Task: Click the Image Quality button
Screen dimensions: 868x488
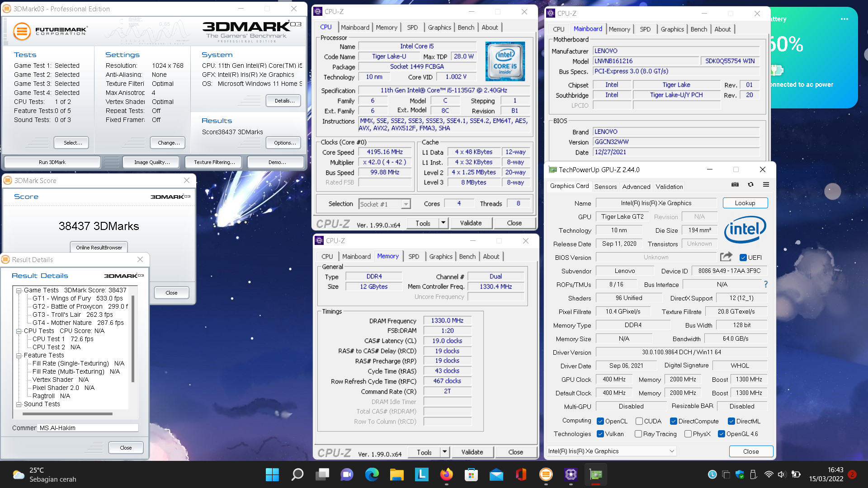Action: click(152, 162)
